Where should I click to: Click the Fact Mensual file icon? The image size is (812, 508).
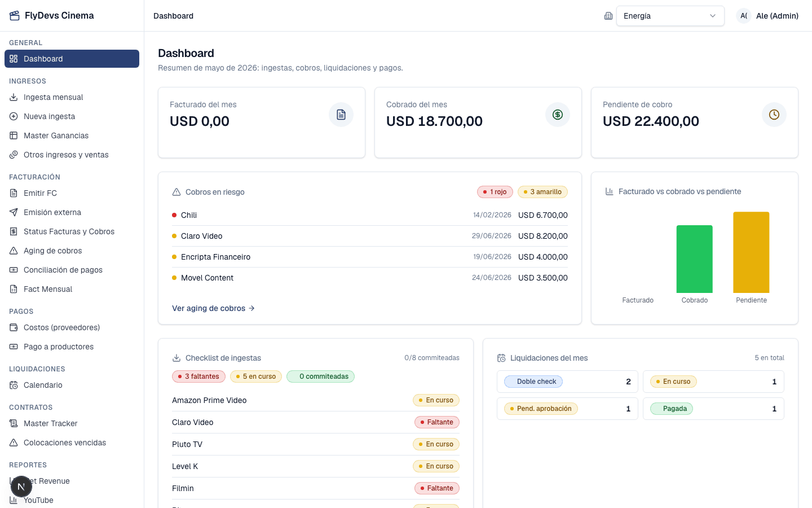[14, 289]
